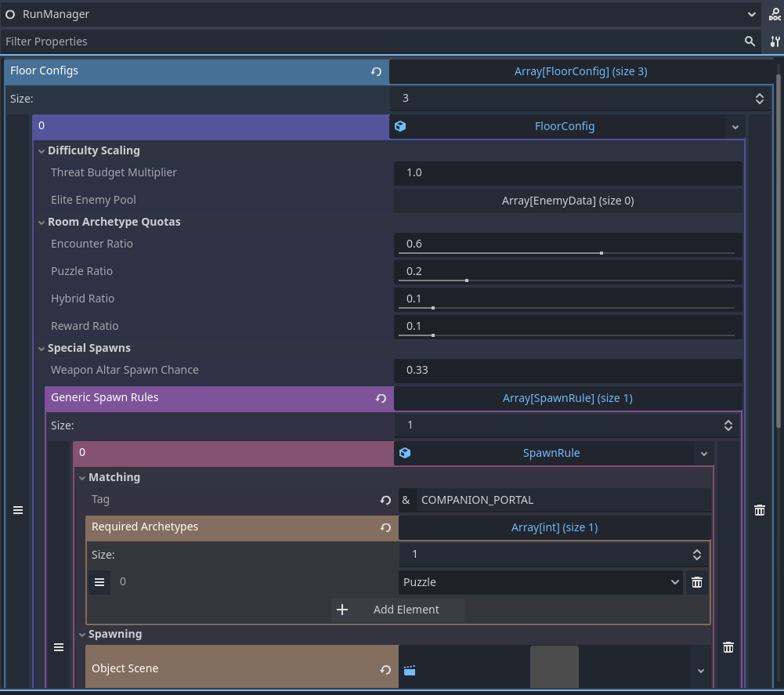
Task: Delete SpawnRule element 0 from Generic Spawn Rules
Action: click(x=728, y=647)
